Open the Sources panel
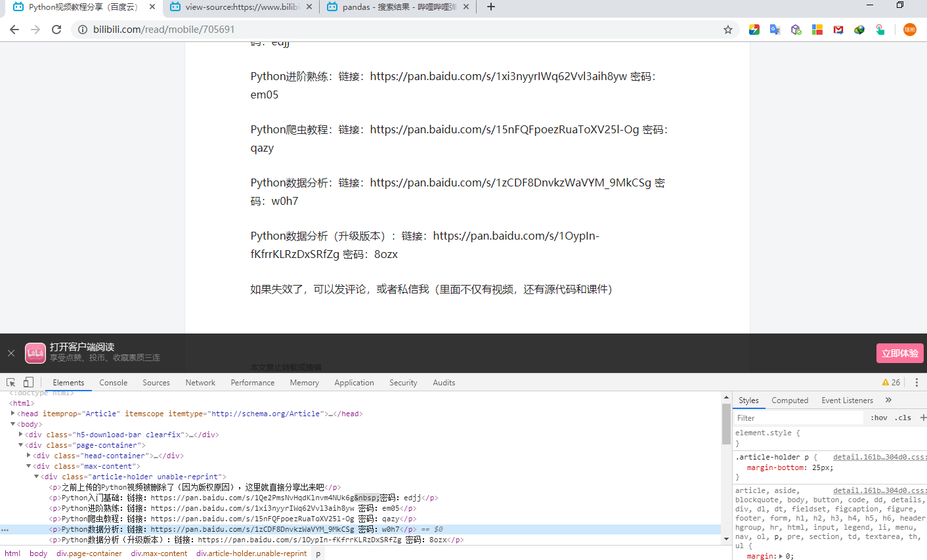 156,383
